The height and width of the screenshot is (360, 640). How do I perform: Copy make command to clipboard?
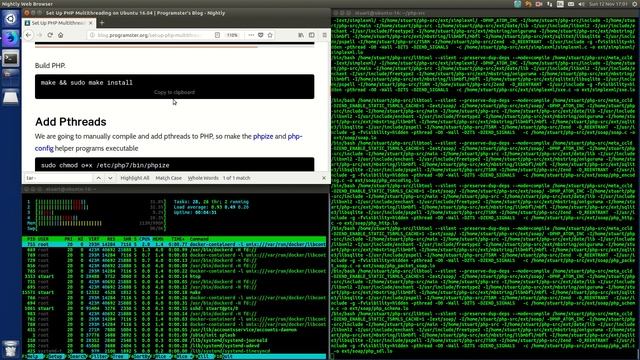pos(174,92)
